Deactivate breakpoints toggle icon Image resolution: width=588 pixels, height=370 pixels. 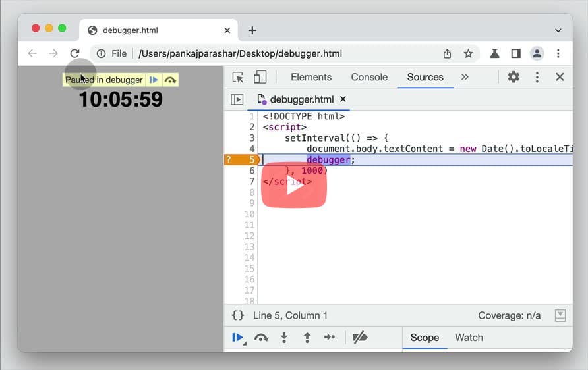point(360,338)
